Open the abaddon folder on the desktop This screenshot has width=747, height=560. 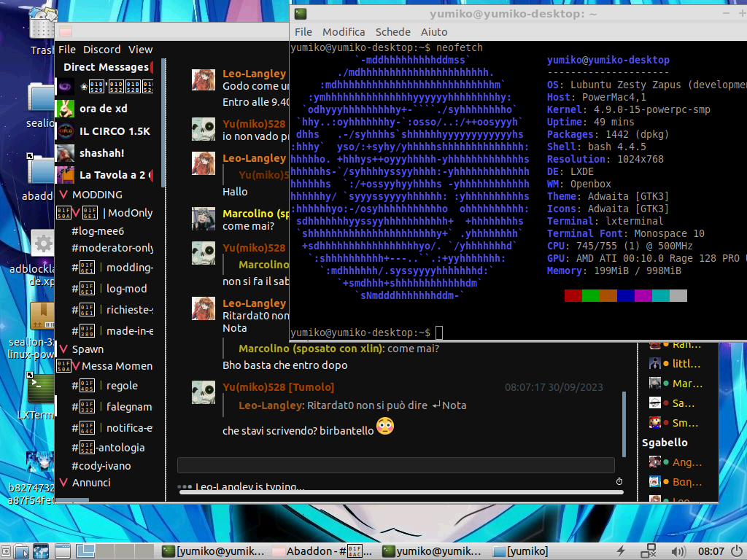[41, 171]
